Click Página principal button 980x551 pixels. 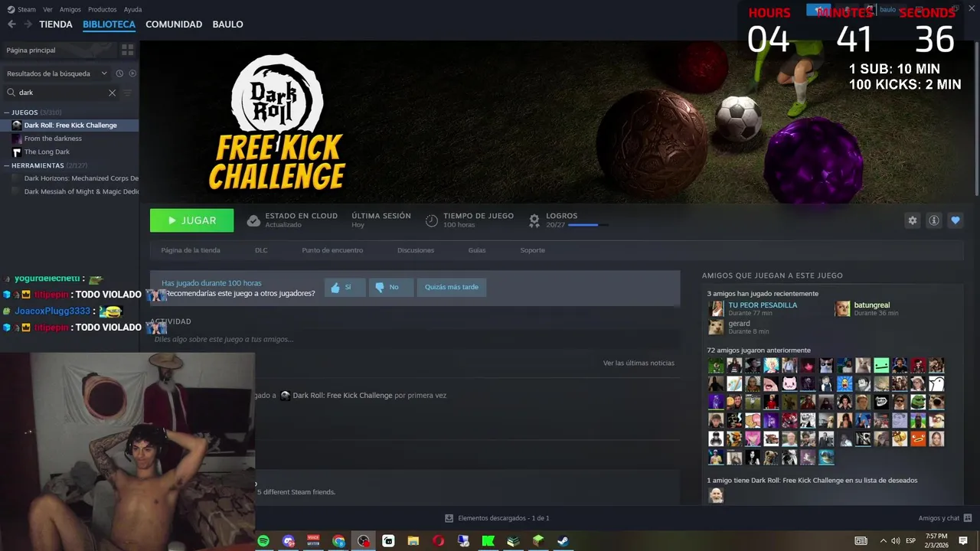point(59,50)
